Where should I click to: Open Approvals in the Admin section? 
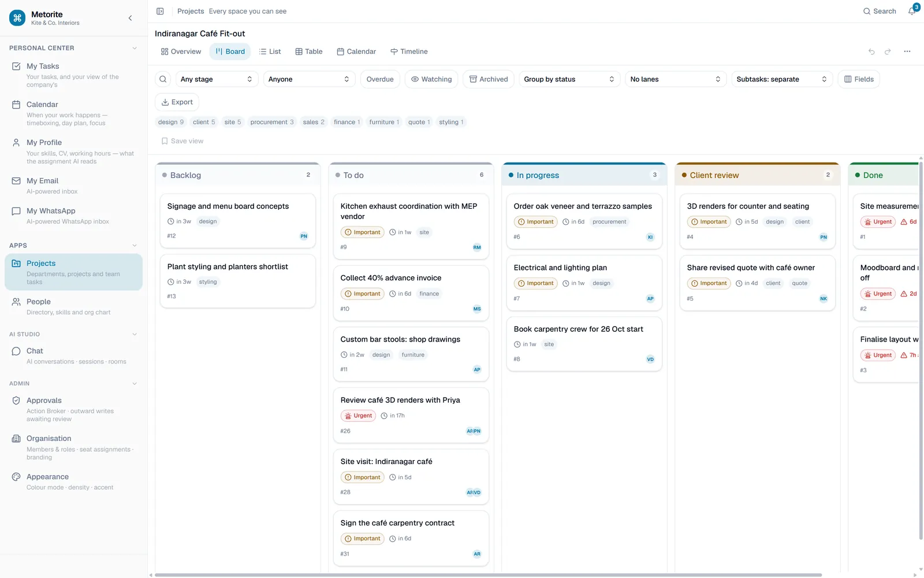[x=73, y=409]
